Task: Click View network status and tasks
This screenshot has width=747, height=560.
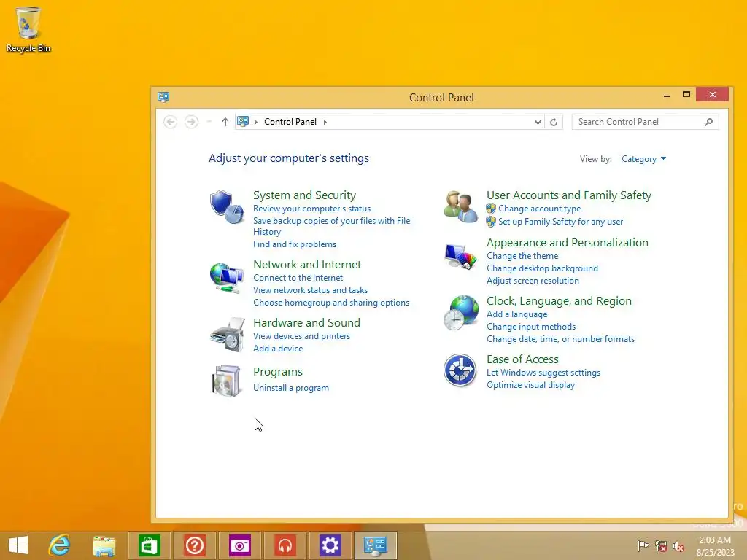Action: pos(310,290)
